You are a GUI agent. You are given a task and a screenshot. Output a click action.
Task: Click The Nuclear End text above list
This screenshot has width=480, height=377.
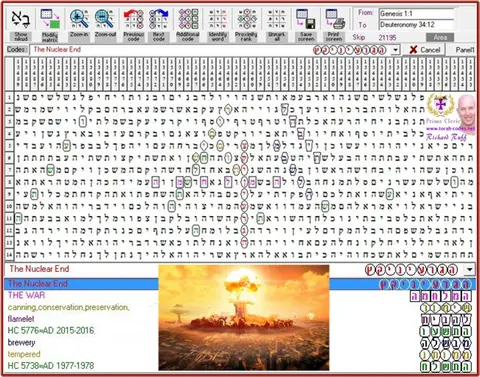(x=39, y=269)
